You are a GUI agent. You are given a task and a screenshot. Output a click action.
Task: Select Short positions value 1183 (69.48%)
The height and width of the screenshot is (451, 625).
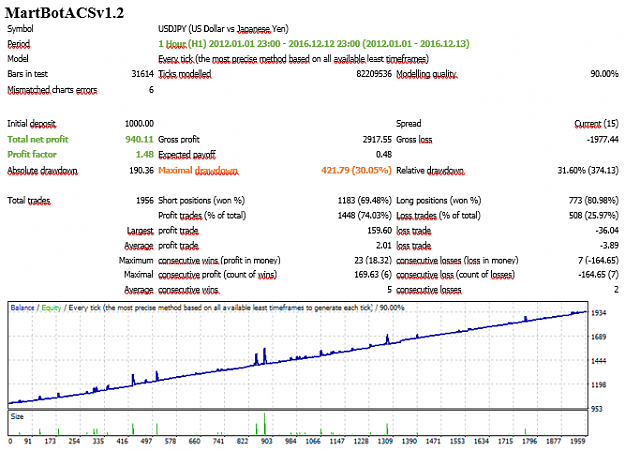point(365,200)
